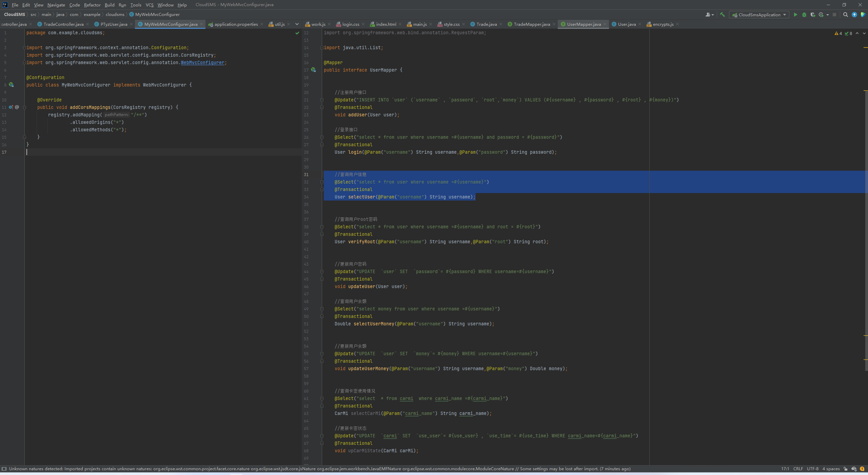The image size is (868, 475).
Task: Open CloudSmsApplication run configuration dropdown
Action: click(759, 15)
